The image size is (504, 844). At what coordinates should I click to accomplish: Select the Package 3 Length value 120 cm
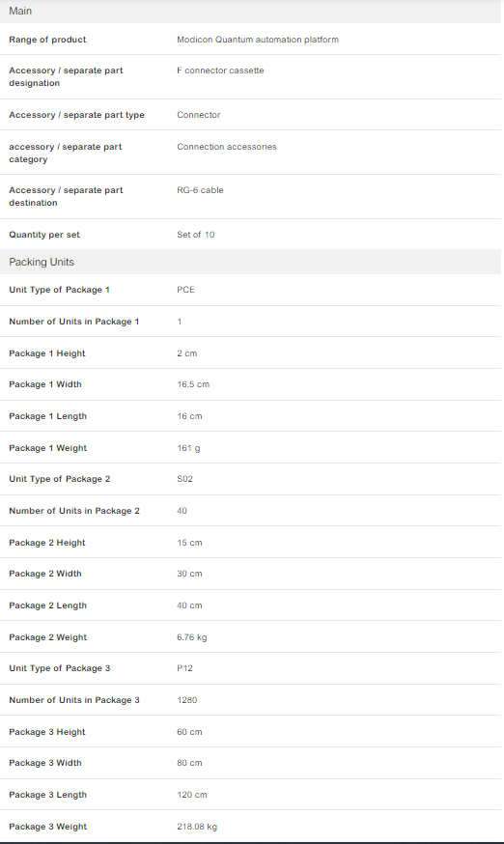[192, 795]
